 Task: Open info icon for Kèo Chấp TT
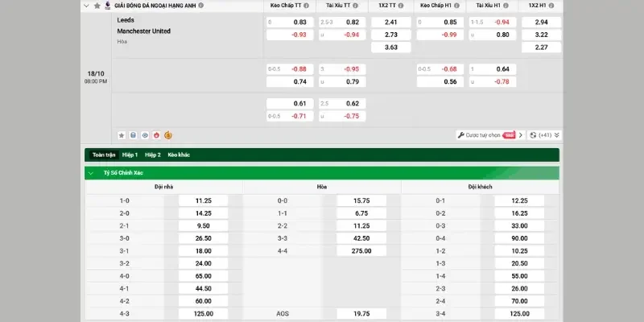tap(307, 6)
